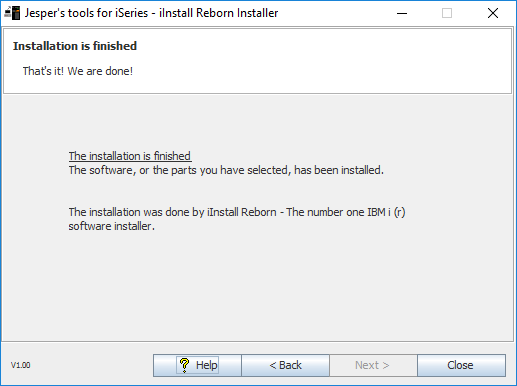This screenshot has width=517, height=386.
Task: Go back with the < Back button
Action: coord(285,365)
